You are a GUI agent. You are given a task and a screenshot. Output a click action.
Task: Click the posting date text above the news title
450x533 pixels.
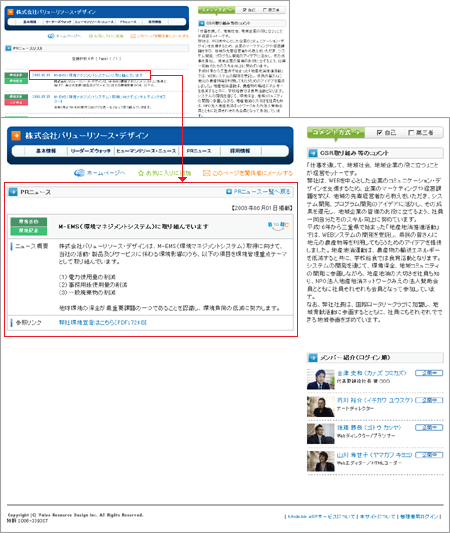pyautogui.click(x=262, y=208)
